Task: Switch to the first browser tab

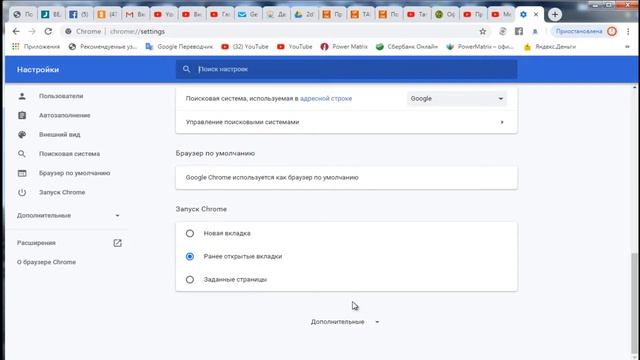Action: pos(23,15)
